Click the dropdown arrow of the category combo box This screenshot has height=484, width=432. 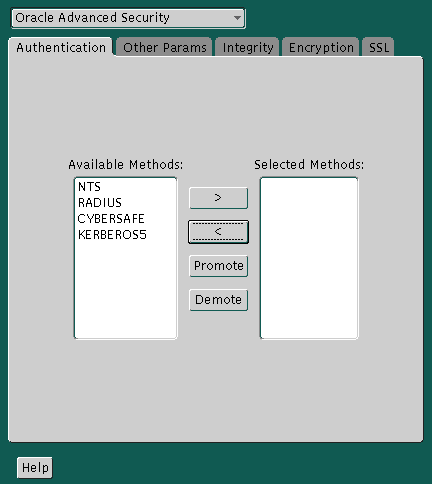(x=237, y=18)
